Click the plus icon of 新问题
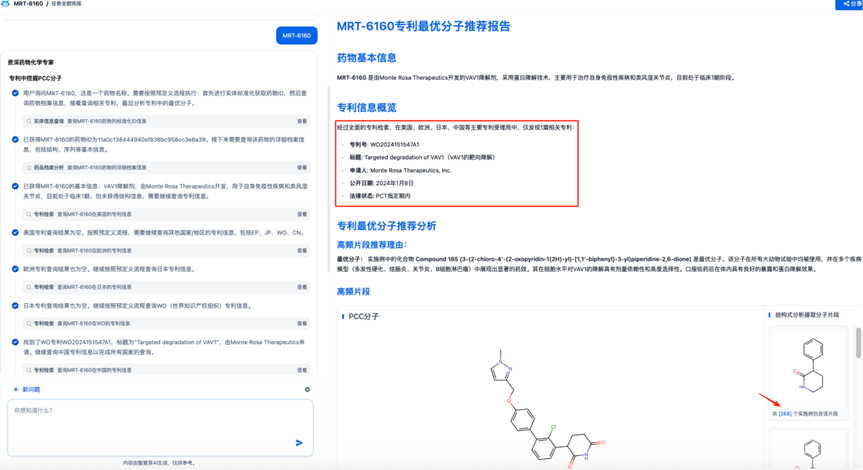Screen dimensions: 863x470 [x=15, y=389]
